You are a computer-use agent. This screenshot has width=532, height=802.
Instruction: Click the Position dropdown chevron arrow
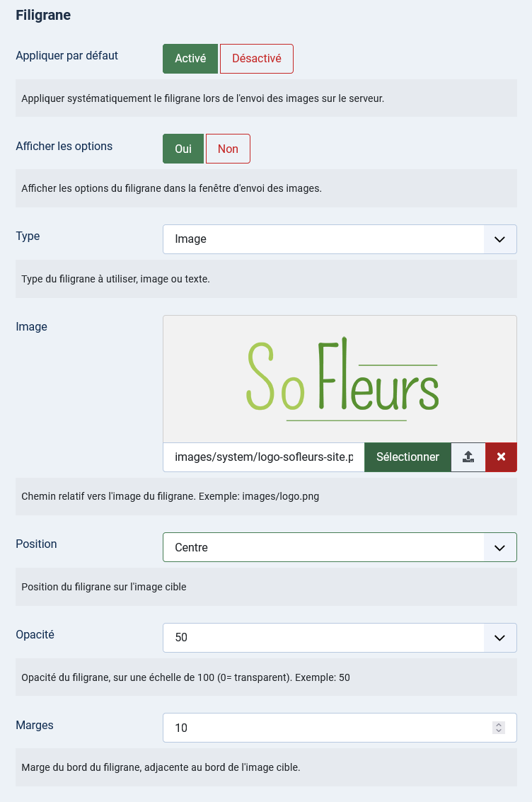(499, 548)
